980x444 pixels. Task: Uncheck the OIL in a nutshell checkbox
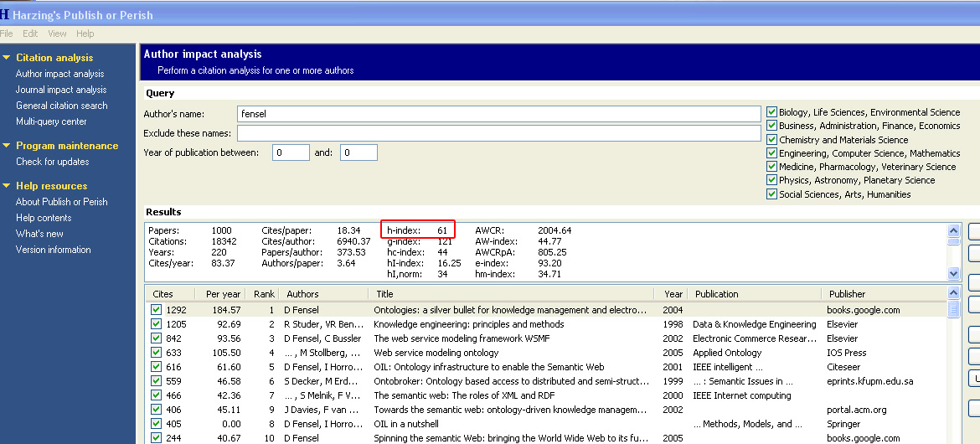coord(157,424)
